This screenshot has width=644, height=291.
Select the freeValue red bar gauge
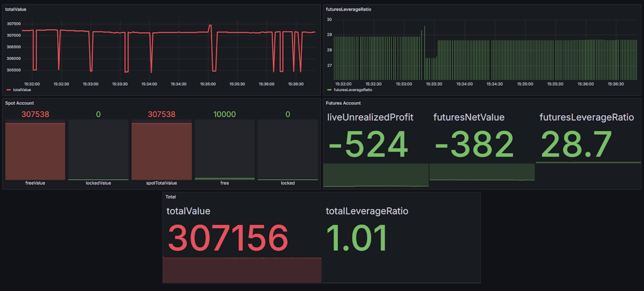point(35,151)
